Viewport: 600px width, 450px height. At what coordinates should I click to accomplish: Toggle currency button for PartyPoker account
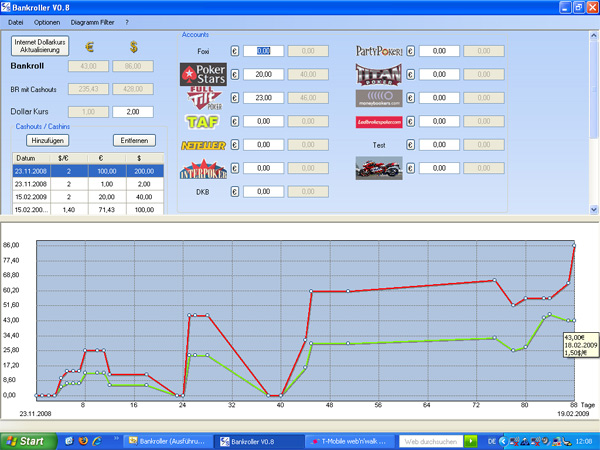411,51
